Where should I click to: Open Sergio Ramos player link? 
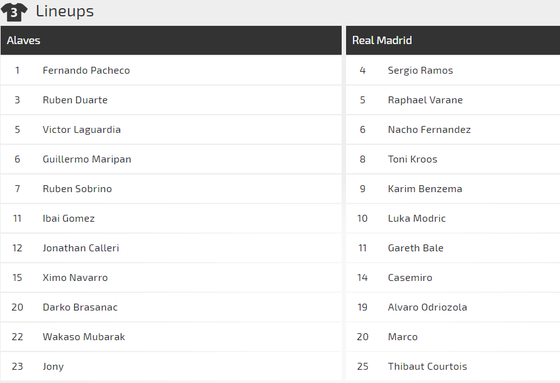point(420,70)
